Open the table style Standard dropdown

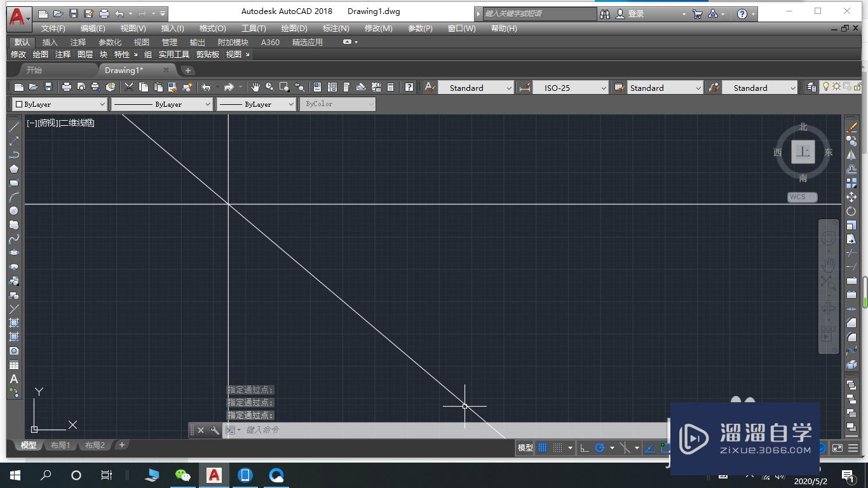click(x=665, y=88)
